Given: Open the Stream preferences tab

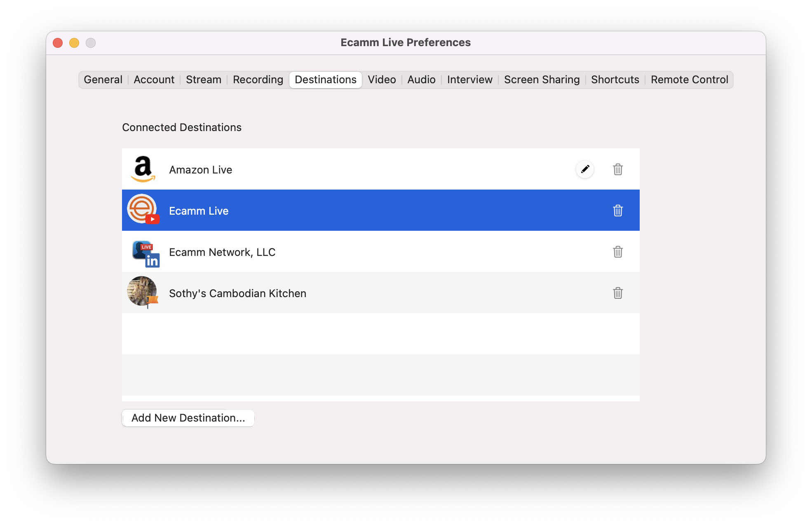Looking at the screenshot, I should coord(204,80).
